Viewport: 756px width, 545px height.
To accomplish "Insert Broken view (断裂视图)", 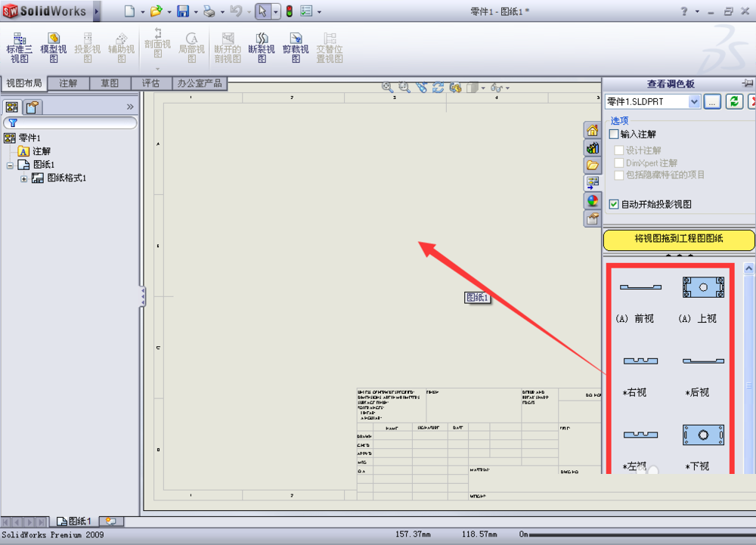I will [262, 48].
